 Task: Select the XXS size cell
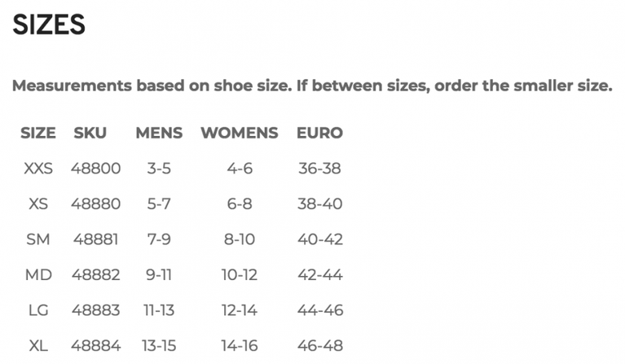[38, 169]
